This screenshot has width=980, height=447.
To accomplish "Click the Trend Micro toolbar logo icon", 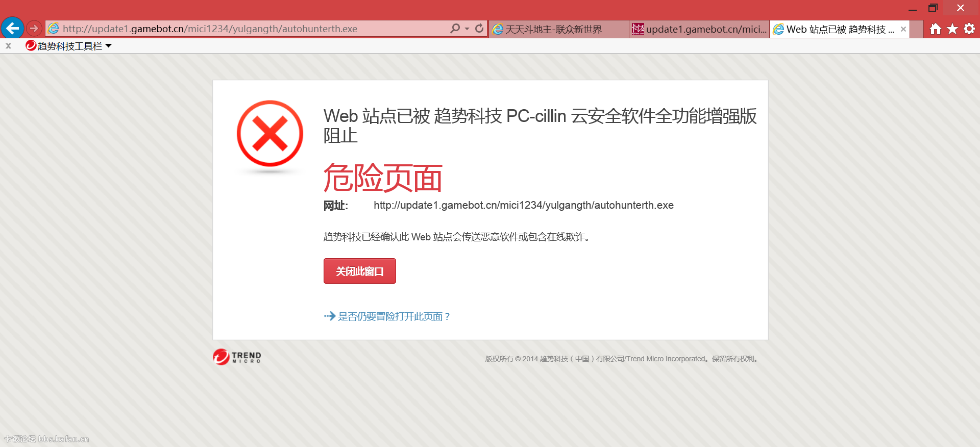I will pos(31,46).
